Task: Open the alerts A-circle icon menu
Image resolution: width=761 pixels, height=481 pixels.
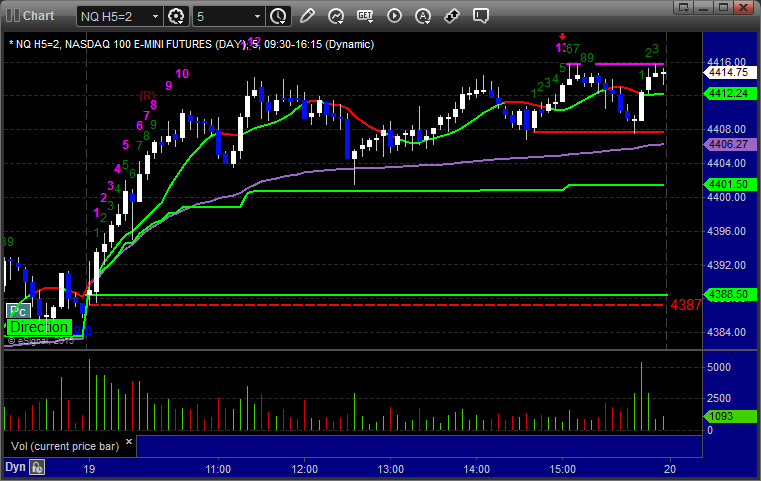Action: pyautogui.click(x=423, y=16)
